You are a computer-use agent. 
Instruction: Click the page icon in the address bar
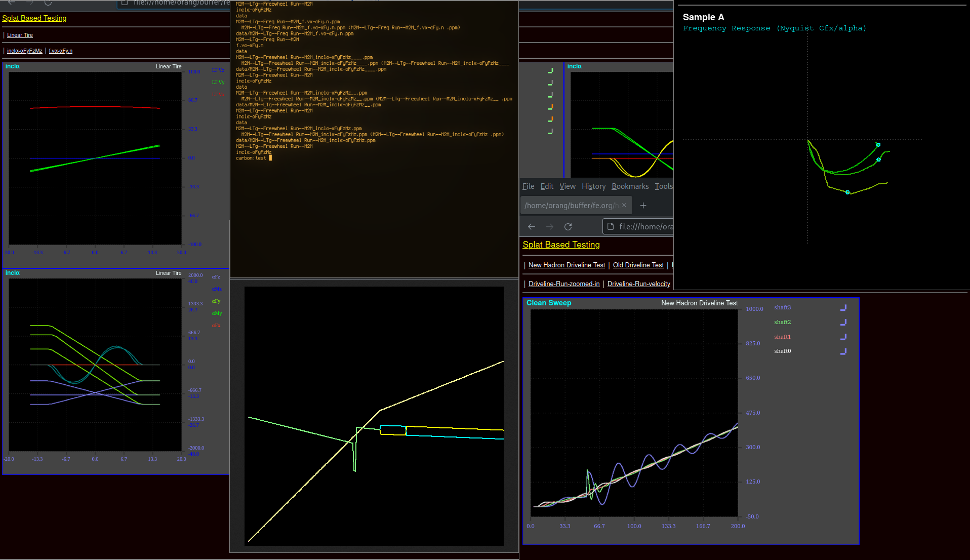tap(611, 227)
